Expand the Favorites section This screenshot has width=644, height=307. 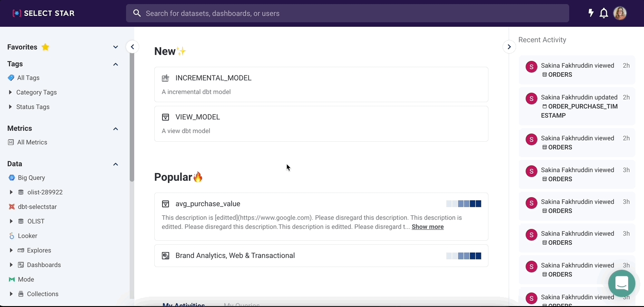[116, 47]
